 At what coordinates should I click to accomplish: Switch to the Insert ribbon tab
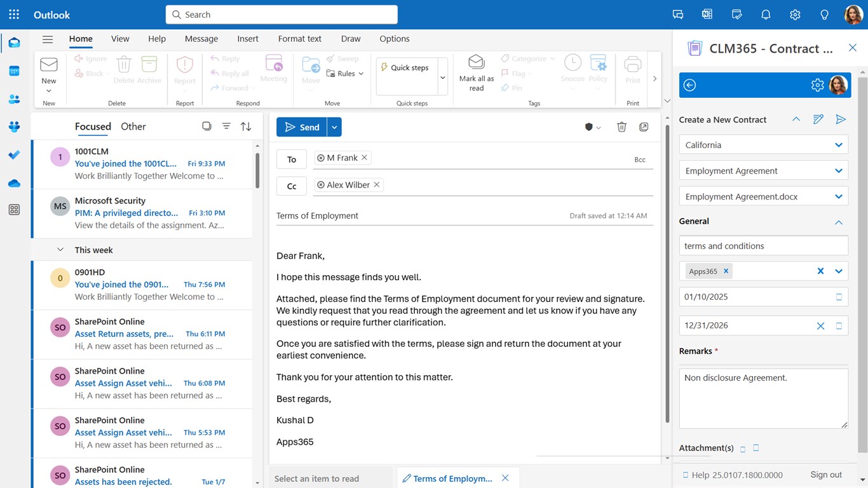[248, 39]
